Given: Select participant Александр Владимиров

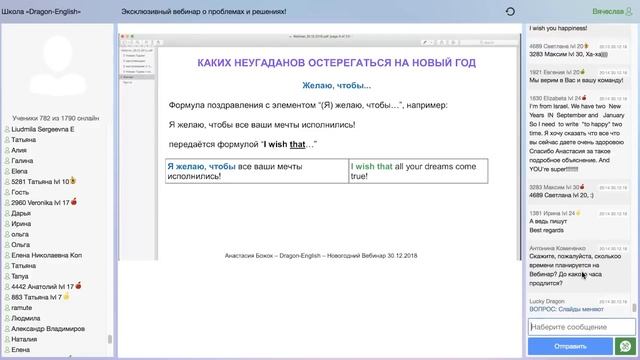Looking at the screenshot, I should click(x=48, y=329).
